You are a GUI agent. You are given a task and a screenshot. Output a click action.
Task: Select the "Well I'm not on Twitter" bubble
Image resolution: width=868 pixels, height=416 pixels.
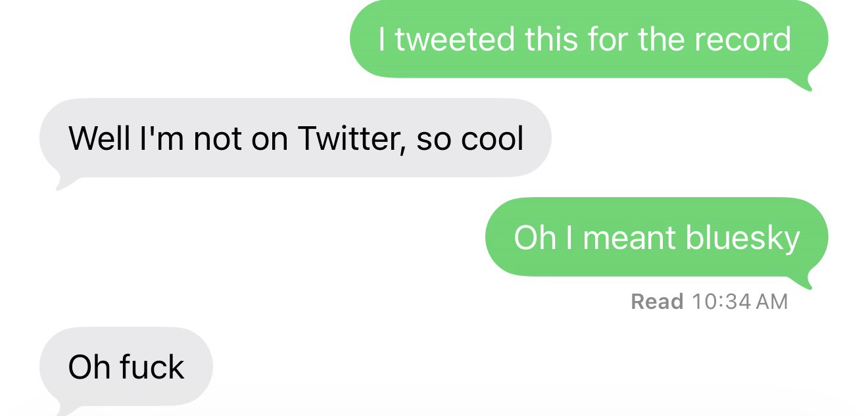pyautogui.click(x=295, y=138)
